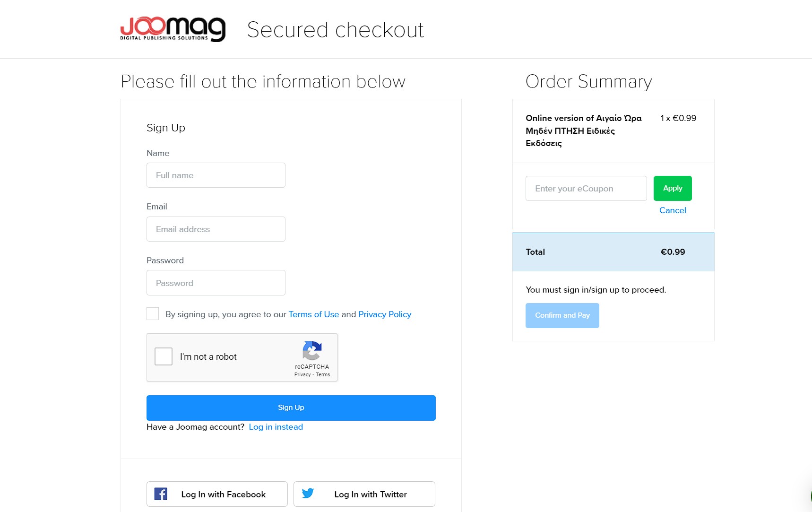Check the Terms of Use agreement checkbox

(x=153, y=314)
